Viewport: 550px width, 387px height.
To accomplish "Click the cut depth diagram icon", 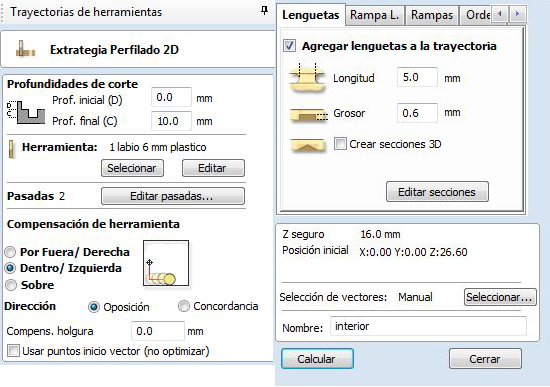I will [26, 112].
